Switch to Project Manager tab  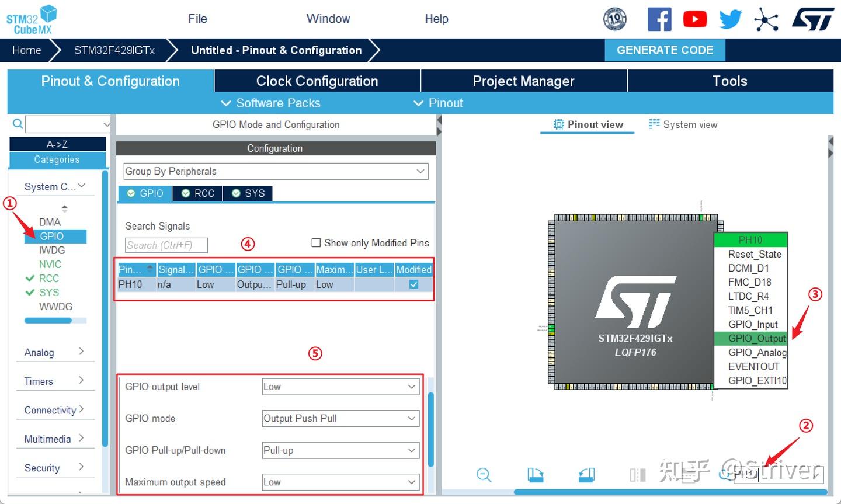pyautogui.click(x=523, y=81)
